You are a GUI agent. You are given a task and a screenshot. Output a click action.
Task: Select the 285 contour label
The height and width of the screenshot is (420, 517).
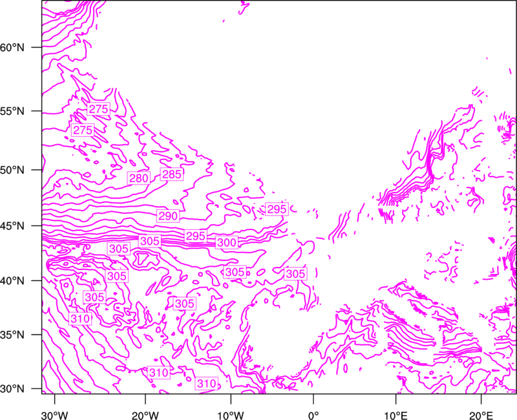172,174
